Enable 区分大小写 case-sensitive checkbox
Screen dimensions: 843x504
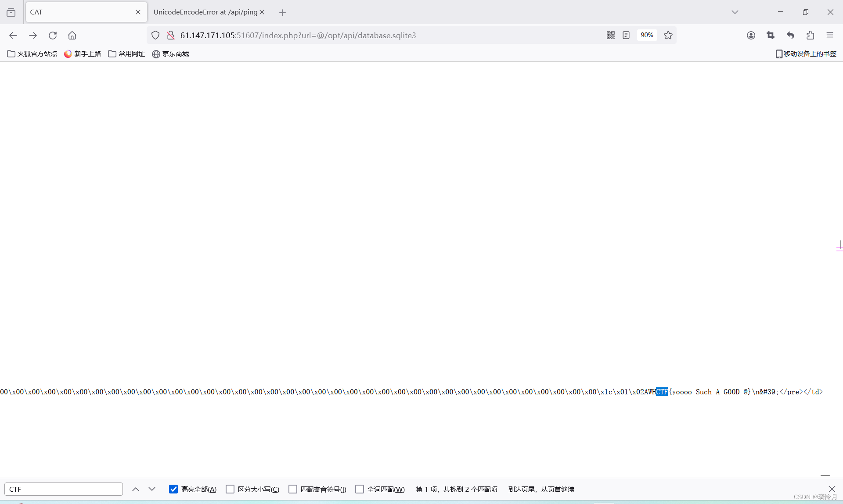click(x=230, y=489)
